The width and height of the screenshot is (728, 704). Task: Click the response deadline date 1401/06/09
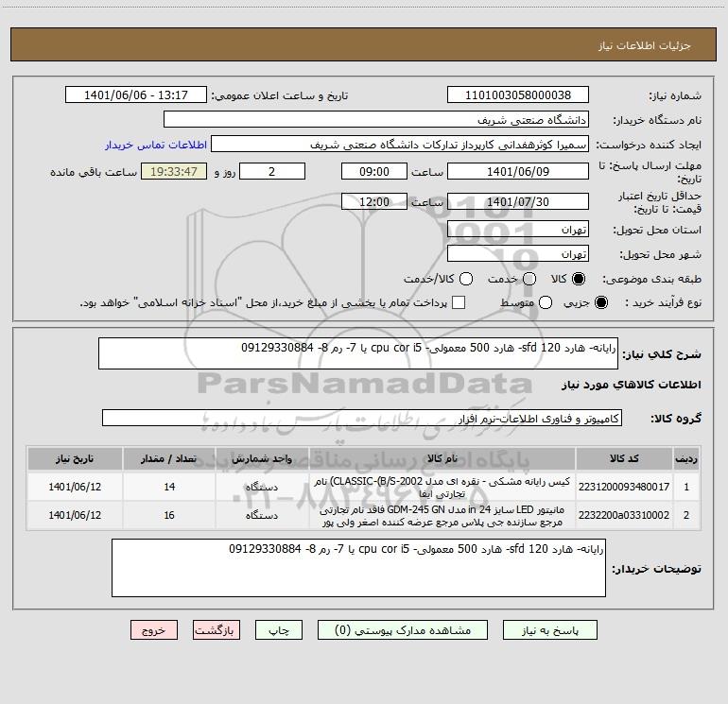[x=518, y=171]
